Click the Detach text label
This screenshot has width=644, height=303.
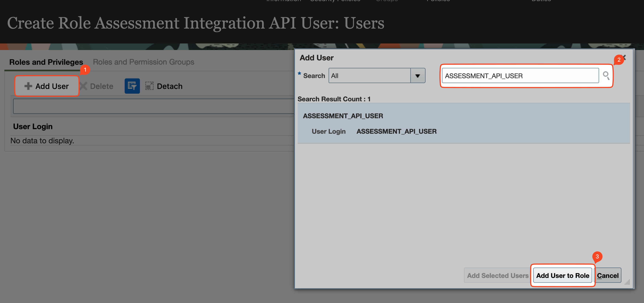(170, 86)
